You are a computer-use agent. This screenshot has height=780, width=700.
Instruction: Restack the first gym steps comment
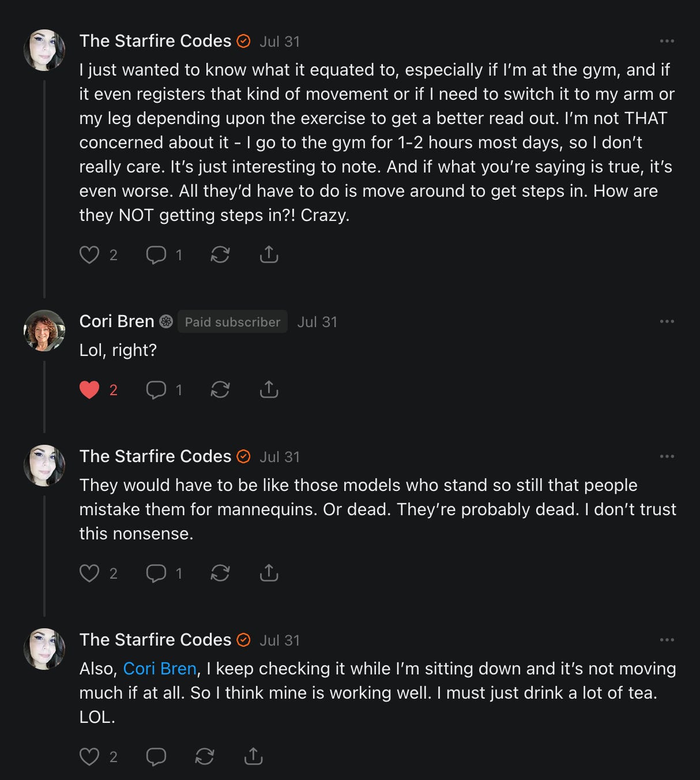(x=220, y=254)
